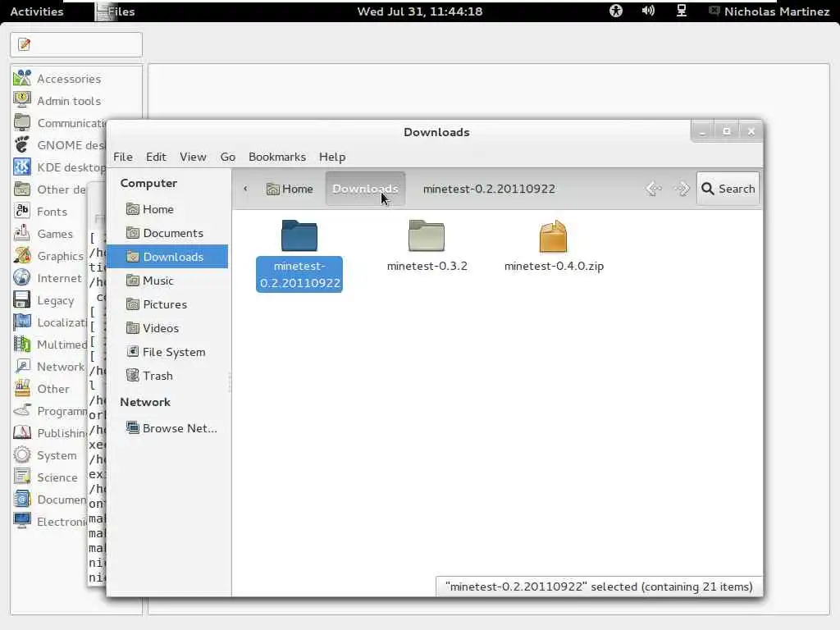This screenshot has width=840, height=630.
Task: Select the Electronics category icon
Action: [22, 521]
